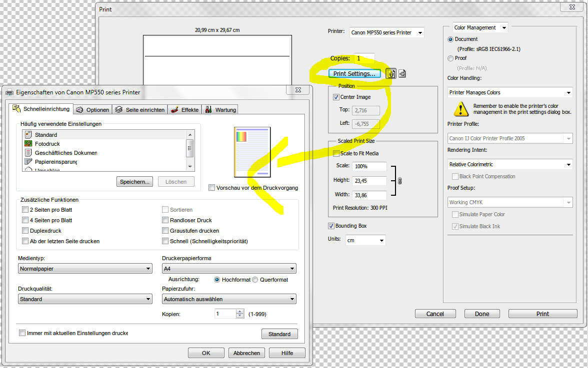
Task: Click the Standard preset icon in settings list
Action: click(28, 134)
